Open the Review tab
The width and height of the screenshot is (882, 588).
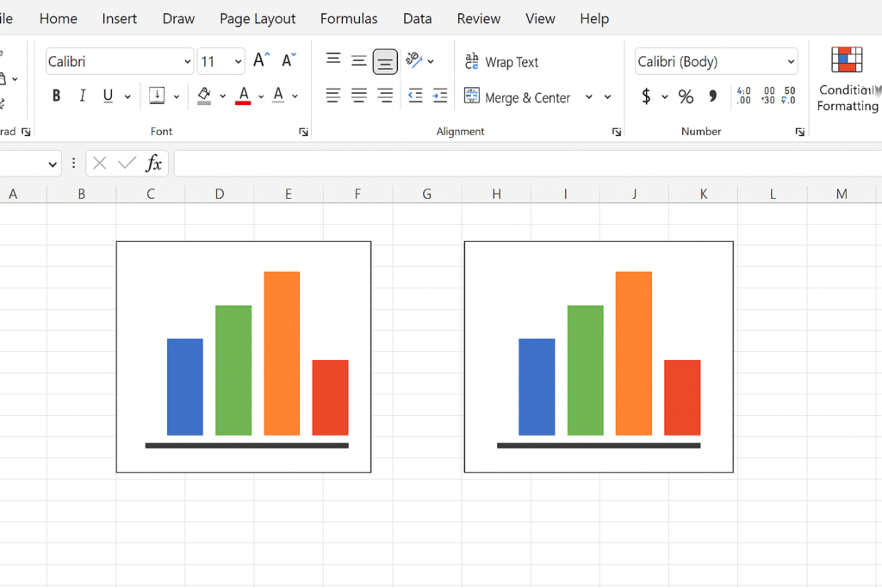[479, 19]
